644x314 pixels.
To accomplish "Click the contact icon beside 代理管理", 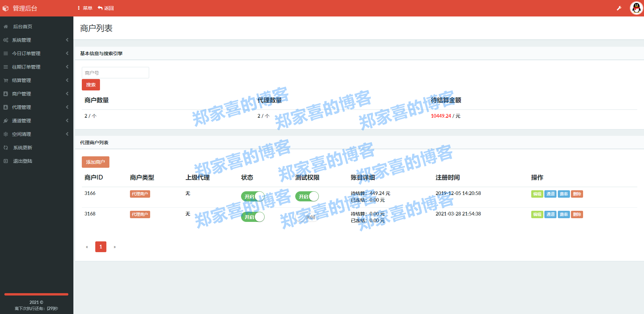I will (6, 107).
